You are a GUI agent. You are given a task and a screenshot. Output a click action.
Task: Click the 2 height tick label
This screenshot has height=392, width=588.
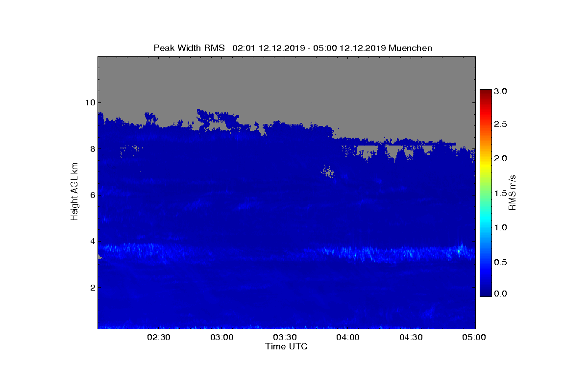point(92,288)
